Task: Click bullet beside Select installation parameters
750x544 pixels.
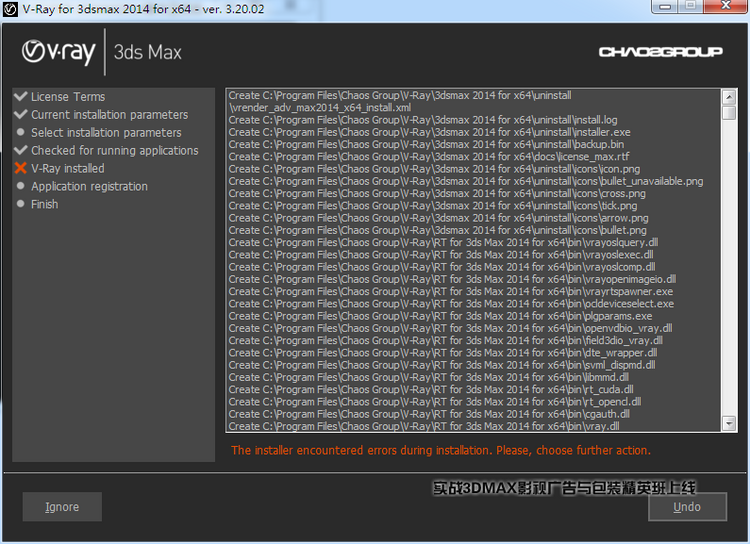Action: tap(21, 132)
